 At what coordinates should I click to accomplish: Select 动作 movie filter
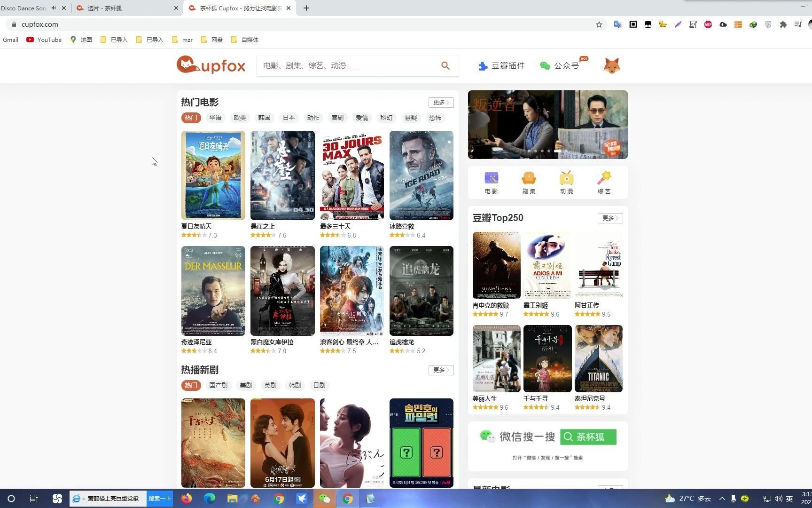[x=313, y=118]
